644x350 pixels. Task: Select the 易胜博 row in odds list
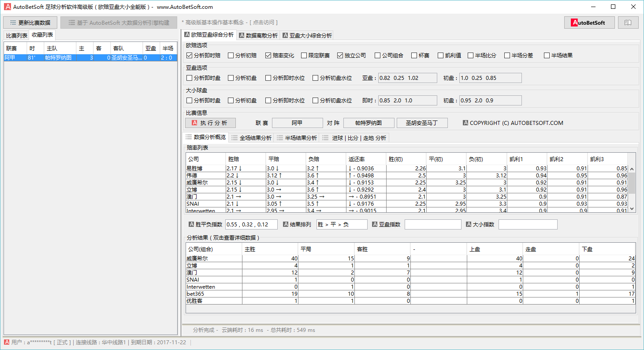pos(406,169)
